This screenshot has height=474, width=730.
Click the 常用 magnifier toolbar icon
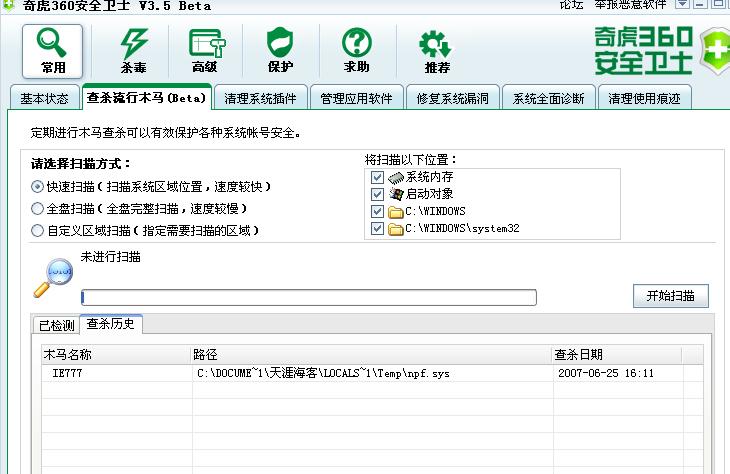coord(53,50)
